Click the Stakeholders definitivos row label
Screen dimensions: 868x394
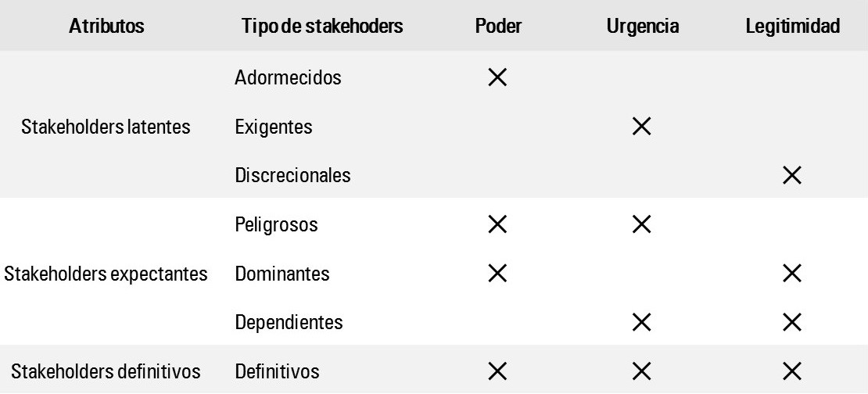point(106,371)
